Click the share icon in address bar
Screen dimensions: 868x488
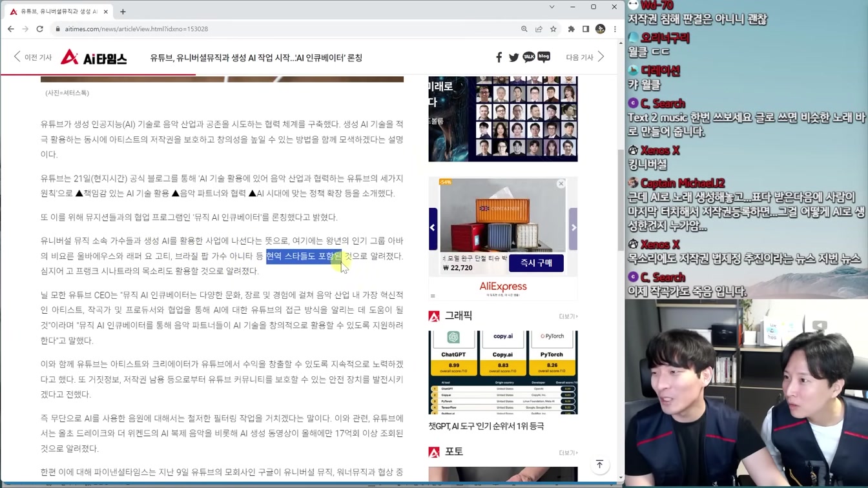539,29
